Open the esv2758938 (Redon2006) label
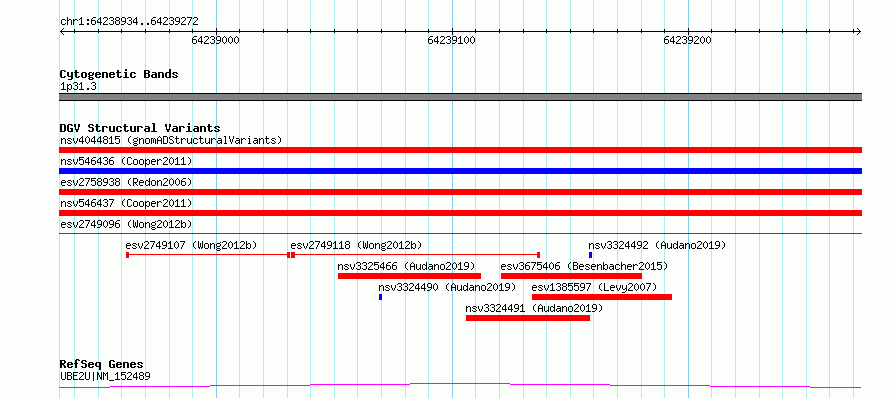The width and height of the screenshot is (890, 398). point(126,182)
